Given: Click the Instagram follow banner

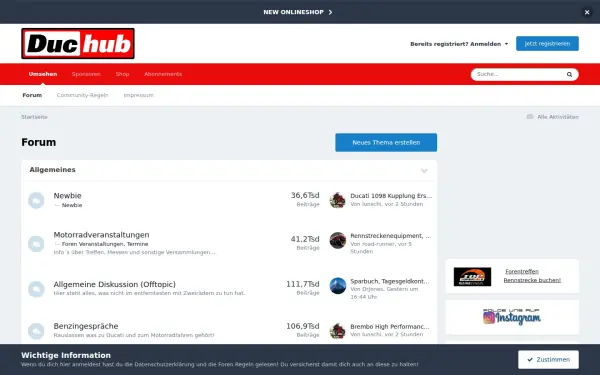Looking at the screenshot, I should pyautogui.click(x=512, y=317).
